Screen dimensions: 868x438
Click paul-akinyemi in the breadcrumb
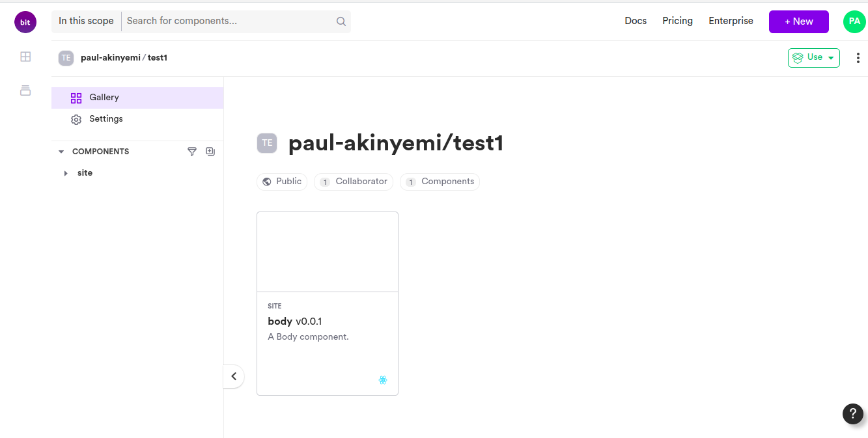pos(111,58)
